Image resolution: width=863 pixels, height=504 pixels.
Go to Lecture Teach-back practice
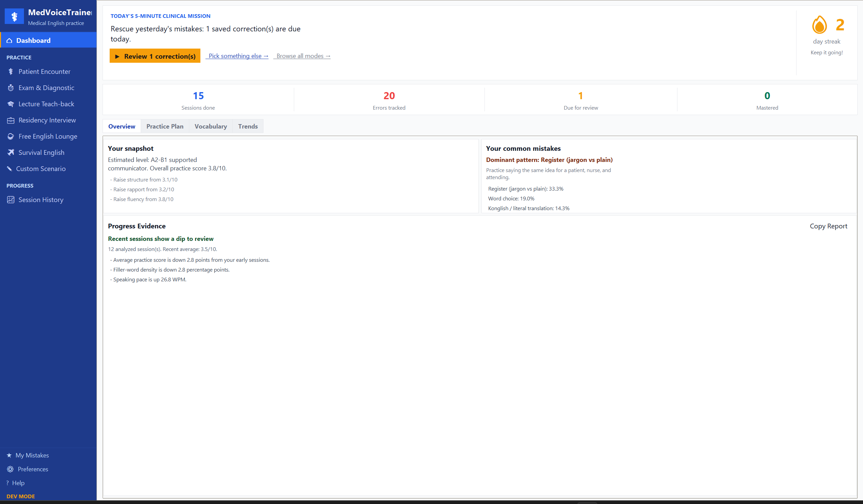(48, 104)
